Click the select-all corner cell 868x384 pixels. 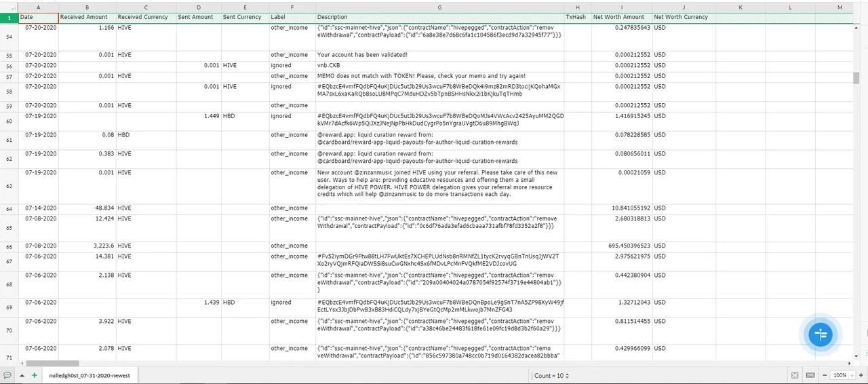8,7
